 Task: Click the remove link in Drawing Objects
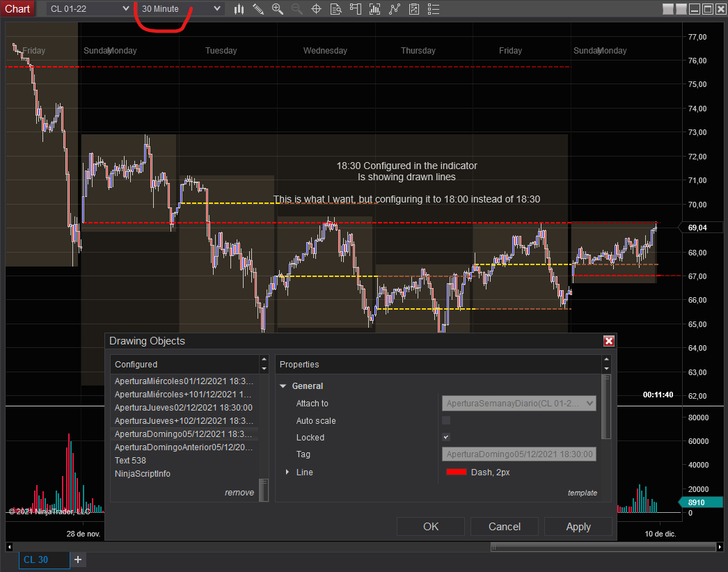tap(239, 492)
